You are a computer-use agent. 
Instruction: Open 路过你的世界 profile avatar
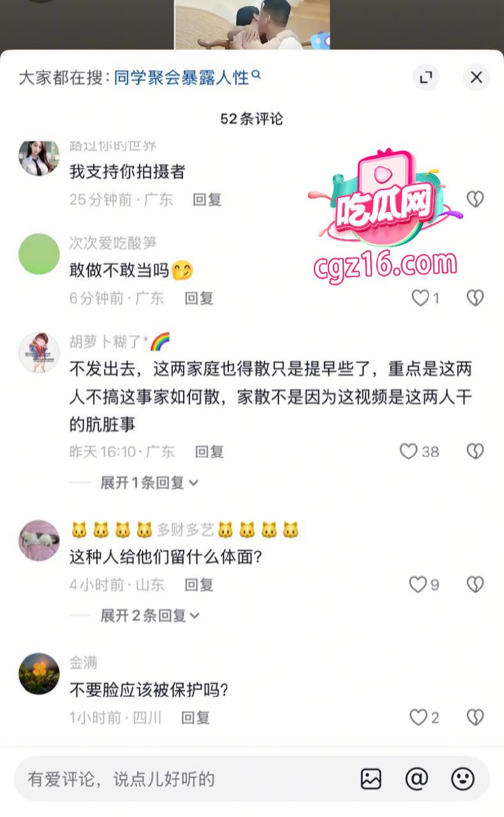[39, 156]
